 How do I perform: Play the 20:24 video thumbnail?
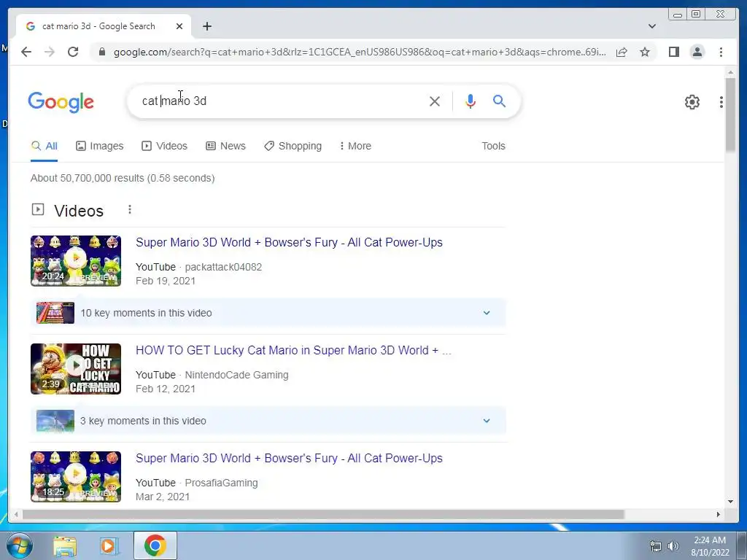pos(76,260)
